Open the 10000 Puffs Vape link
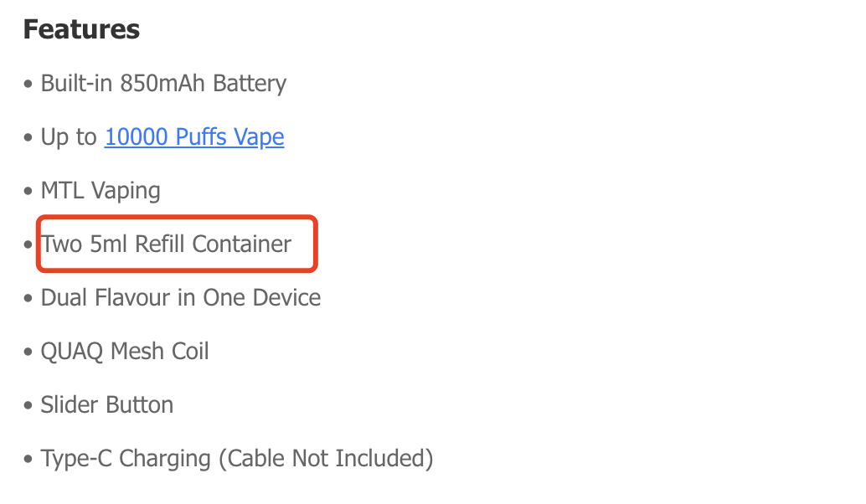 [x=194, y=137]
